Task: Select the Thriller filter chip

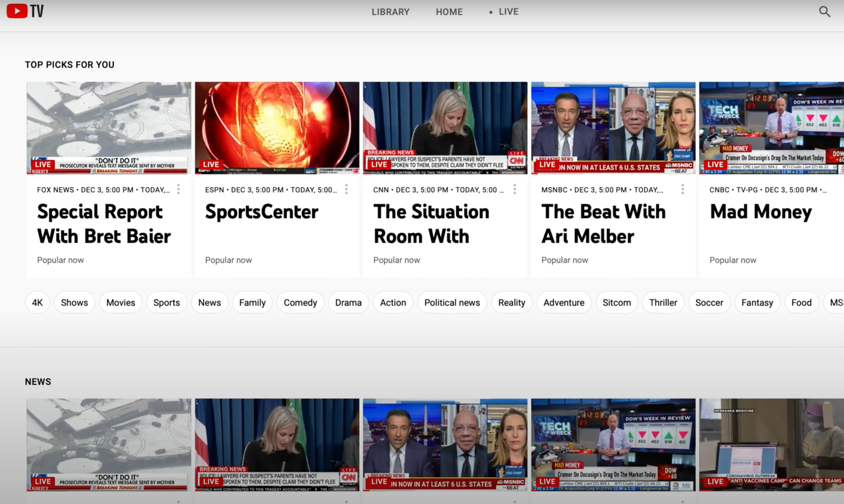Action: tap(663, 302)
